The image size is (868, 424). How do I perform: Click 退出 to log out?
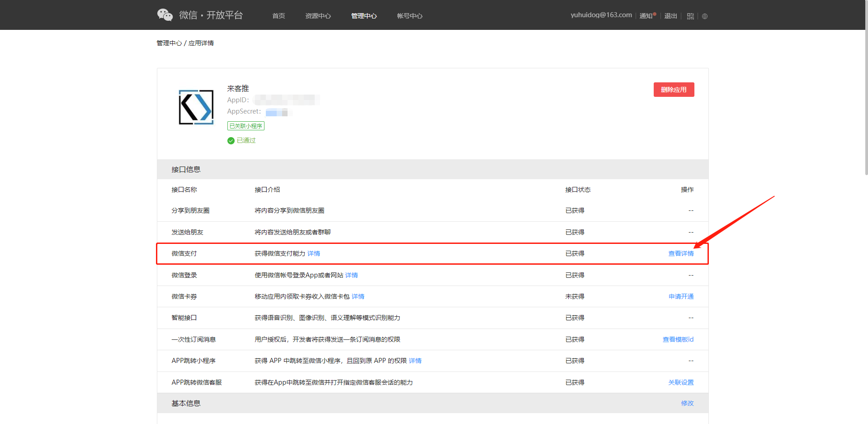point(671,16)
